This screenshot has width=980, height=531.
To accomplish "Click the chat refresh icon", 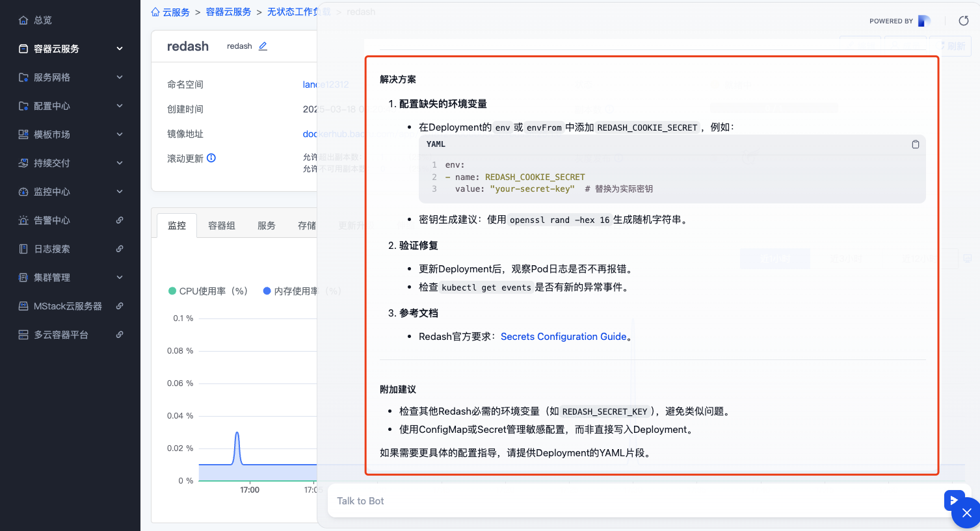I will pyautogui.click(x=964, y=21).
